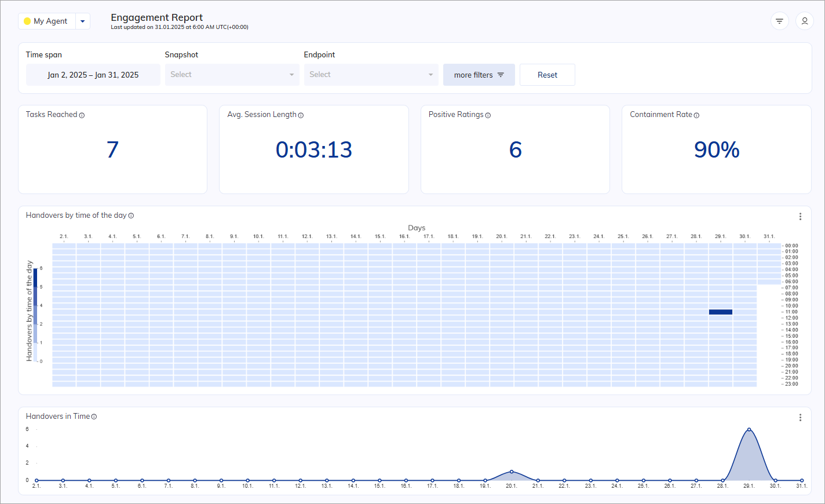Image resolution: width=825 pixels, height=504 pixels.
Task: Open the filter icon in top-right header
Action: click(x=779, y=21)
